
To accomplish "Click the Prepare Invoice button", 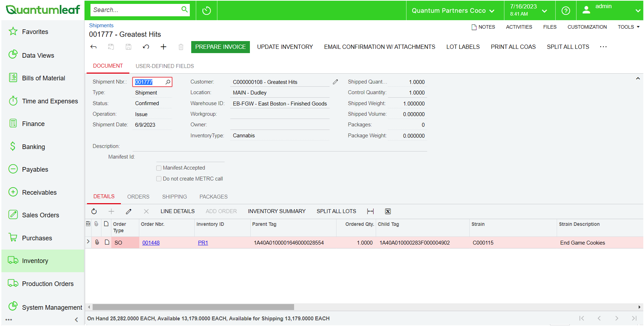I will 221,47.
